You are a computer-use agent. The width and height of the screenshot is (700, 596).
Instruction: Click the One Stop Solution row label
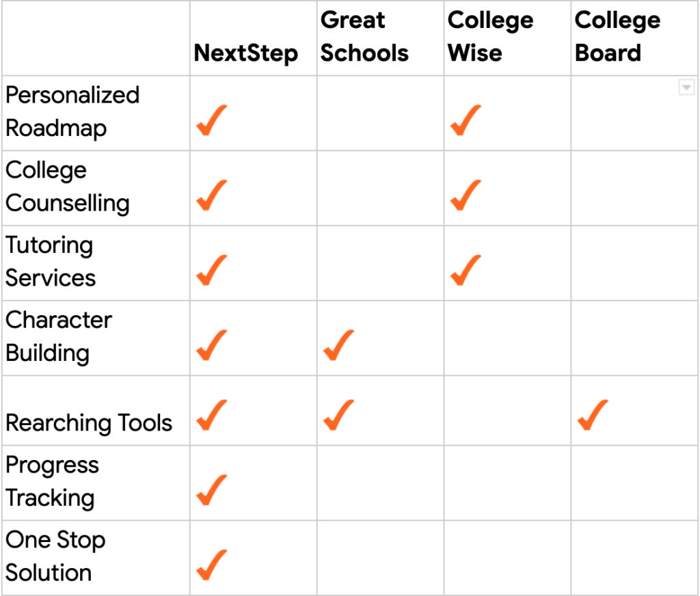coord(55,556)
